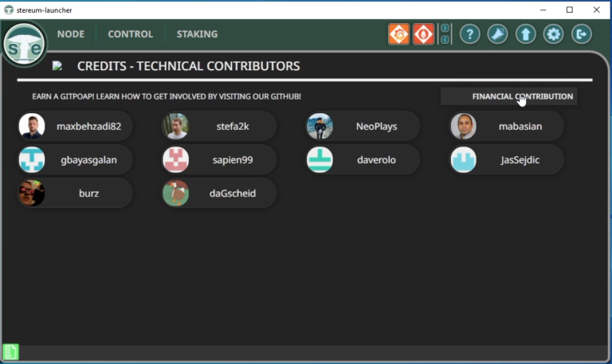This screenshot has height=364, width=612.
Task: Click mabasian's avatar photo
Action: [464, 127]
